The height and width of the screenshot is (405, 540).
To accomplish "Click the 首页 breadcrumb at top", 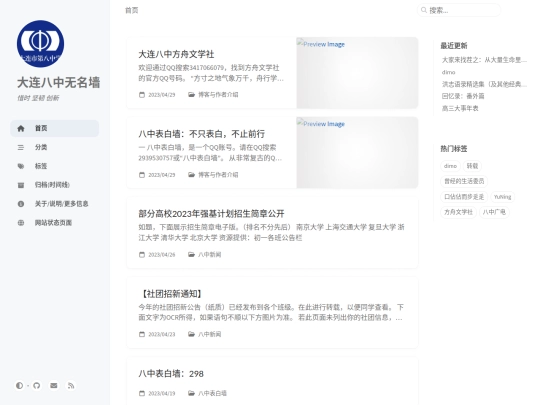I will pyautogui.click(x=132, y=10).
